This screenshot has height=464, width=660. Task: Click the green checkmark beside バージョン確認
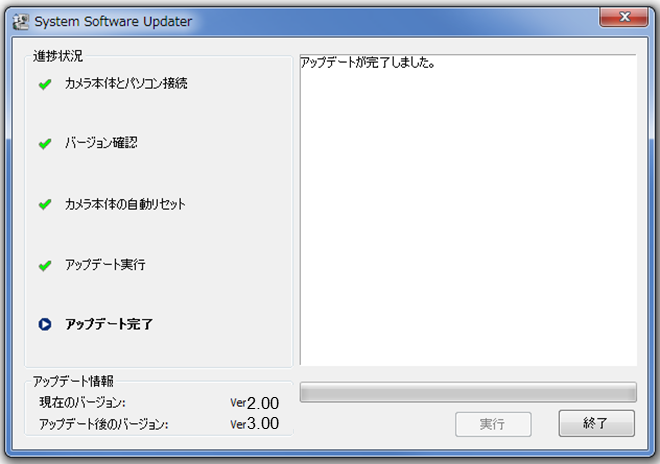click(44, 144)
